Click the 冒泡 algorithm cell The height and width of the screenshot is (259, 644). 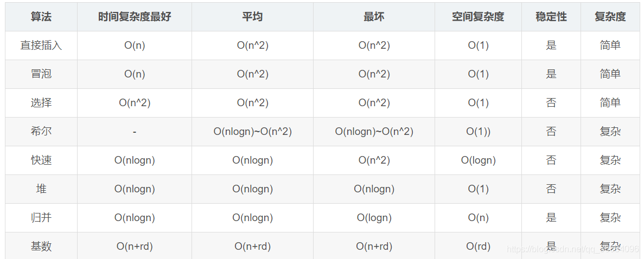point(41,74)
